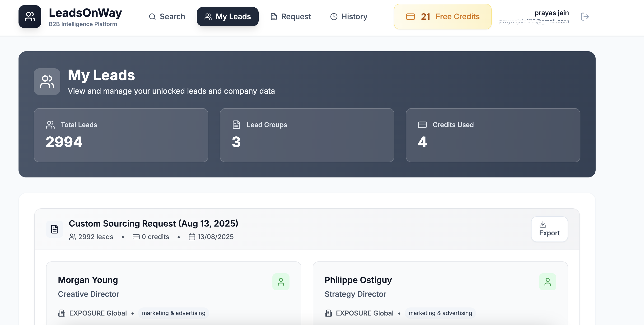
Task: Click the credit card icon in Free Credits
Action: pos(410,17)
